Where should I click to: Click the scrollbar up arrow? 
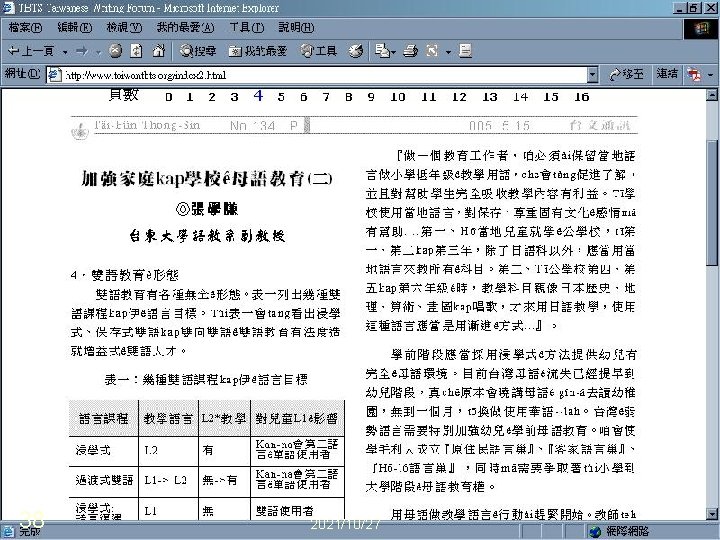(x=712, y=95)
